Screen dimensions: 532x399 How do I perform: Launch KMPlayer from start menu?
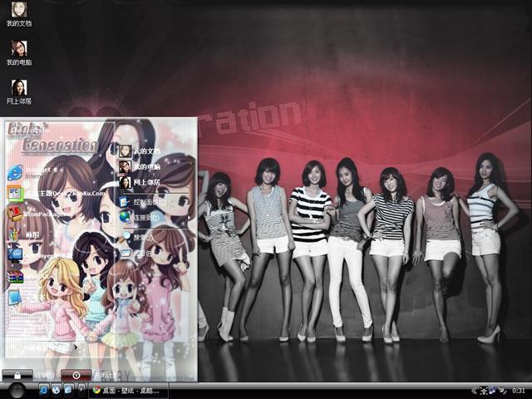(39, 255)
